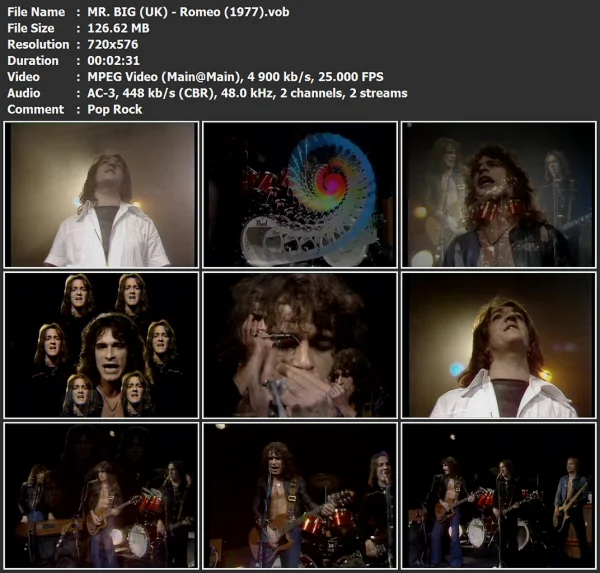Screen dimensions: 600x573
Task: Select the duration value '00:02:31'
Action: 113,60
